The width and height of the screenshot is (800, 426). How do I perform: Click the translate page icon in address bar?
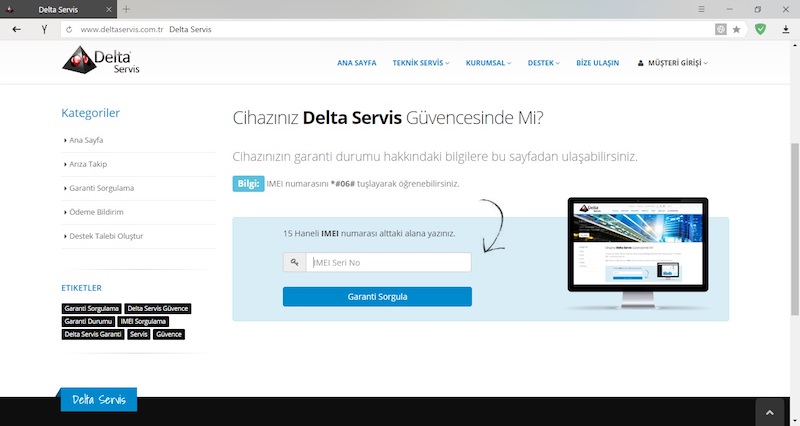pos(720,30)
